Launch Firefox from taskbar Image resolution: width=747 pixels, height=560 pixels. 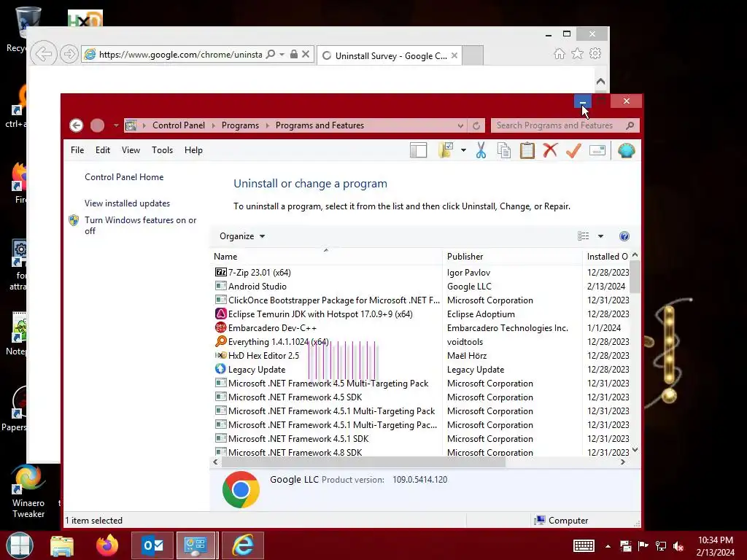tap(107, 545)
